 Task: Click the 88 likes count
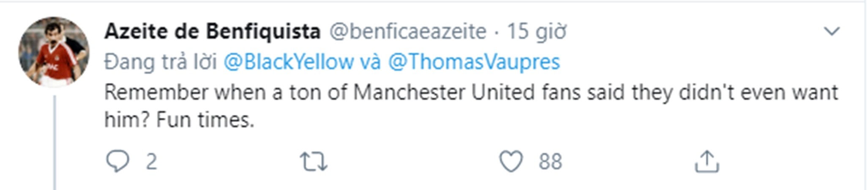(550, 162)
